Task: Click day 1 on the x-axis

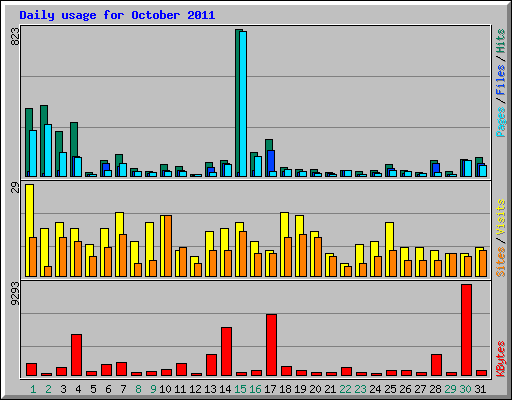Action: click(33, 389)
